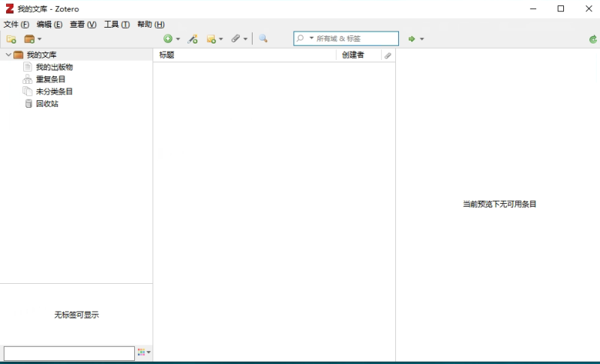This screenshot has width=600, height=364.
Task: Click the green Locate arrow icon
Action: tap(412, 39)
